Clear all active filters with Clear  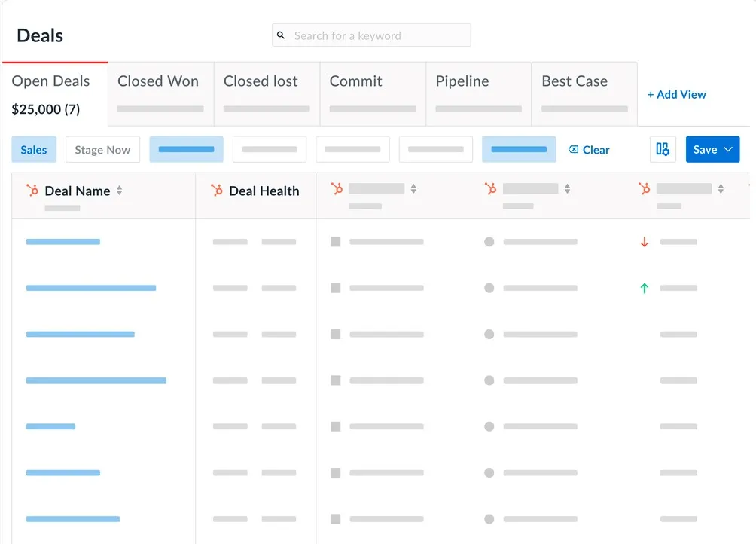pos(596,149)
